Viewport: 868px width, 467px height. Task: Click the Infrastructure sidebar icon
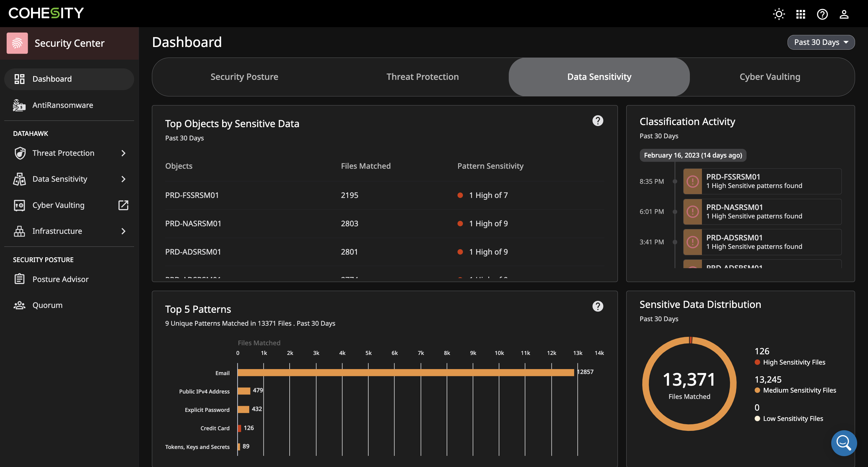click(20, 231)
